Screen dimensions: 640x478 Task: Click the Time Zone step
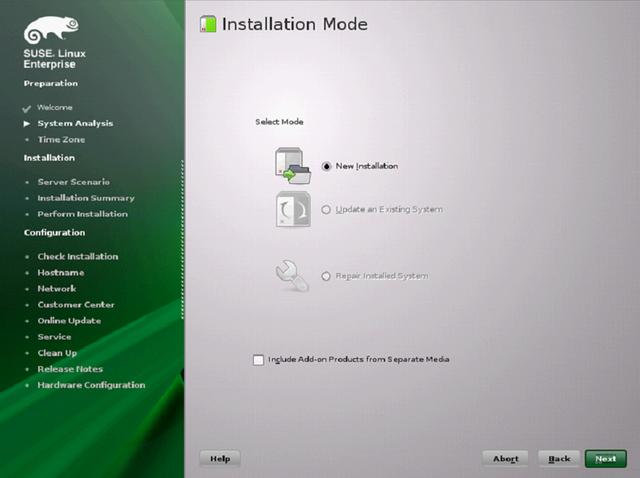tap(61, 140)
